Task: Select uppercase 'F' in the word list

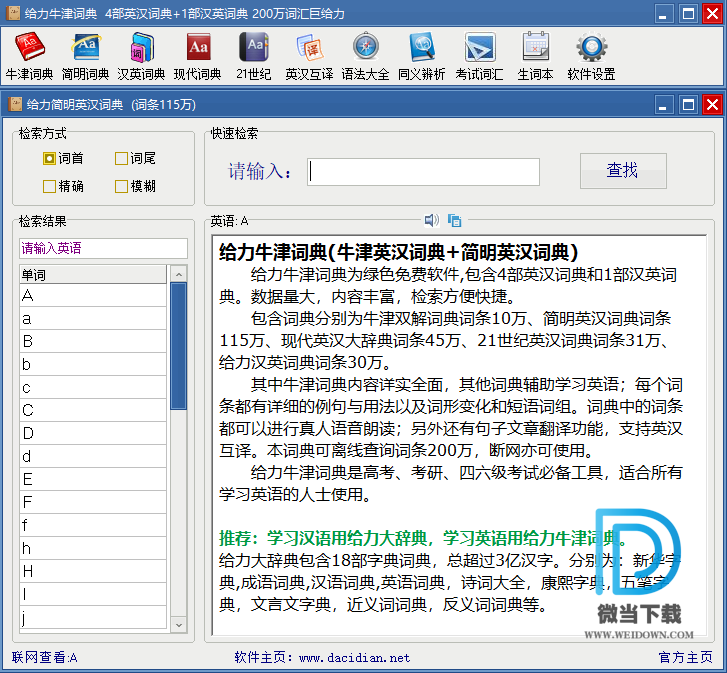Action: point(93,502)
